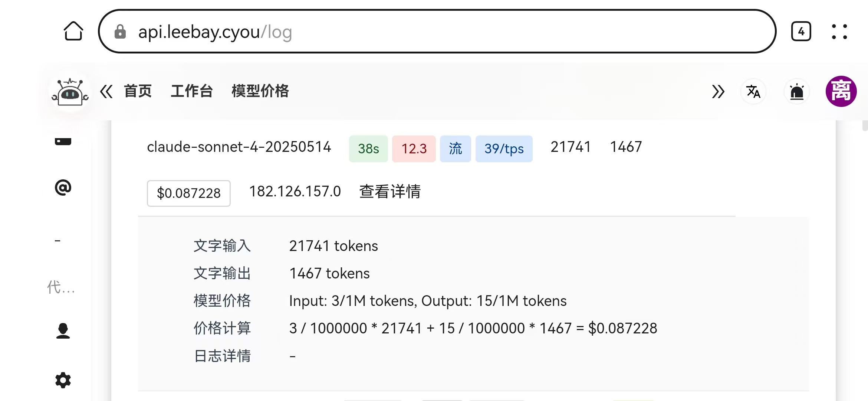This screenshot has width=868, height=401.
Task: Open 模型价格 menu item
Action: pyautogui.click(x=260, y=91)
